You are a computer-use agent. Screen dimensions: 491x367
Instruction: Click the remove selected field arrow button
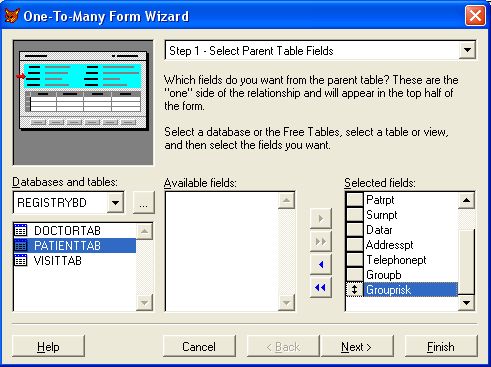point(321,265)
